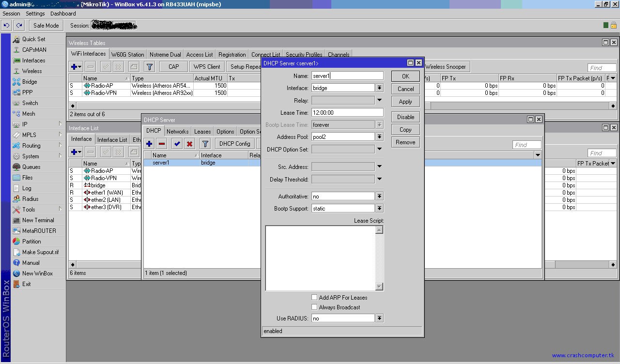
Task: Open the Settings menu
Action: pos(35,14)
